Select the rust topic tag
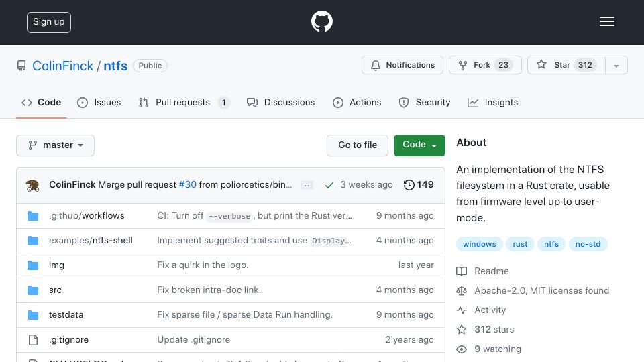The image size is (644, 362). tap(520, 244)
